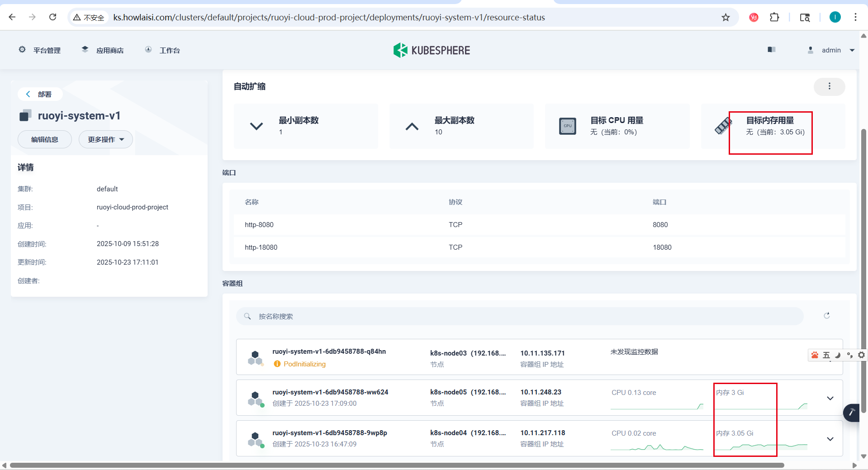This screenshot has height=470, width=868.
Task: Open the 应用商店 menu
Action: (103, 50)
